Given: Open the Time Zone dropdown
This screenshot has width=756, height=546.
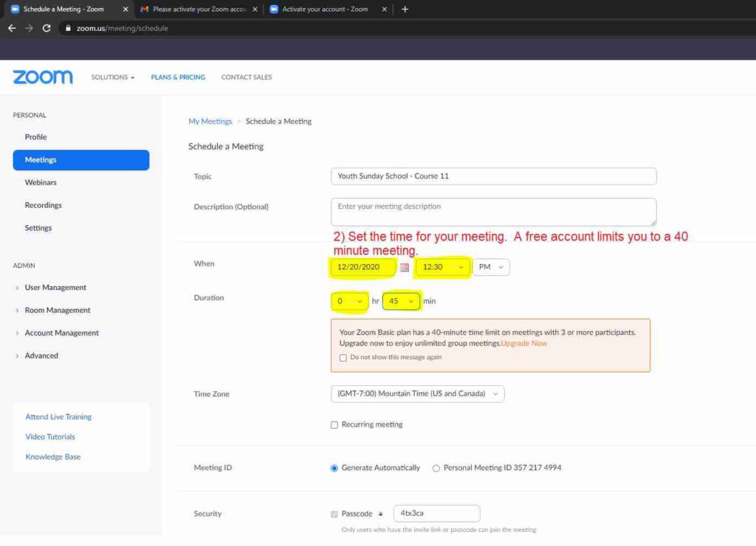Looking at the screenshot, I should [418, 394].
